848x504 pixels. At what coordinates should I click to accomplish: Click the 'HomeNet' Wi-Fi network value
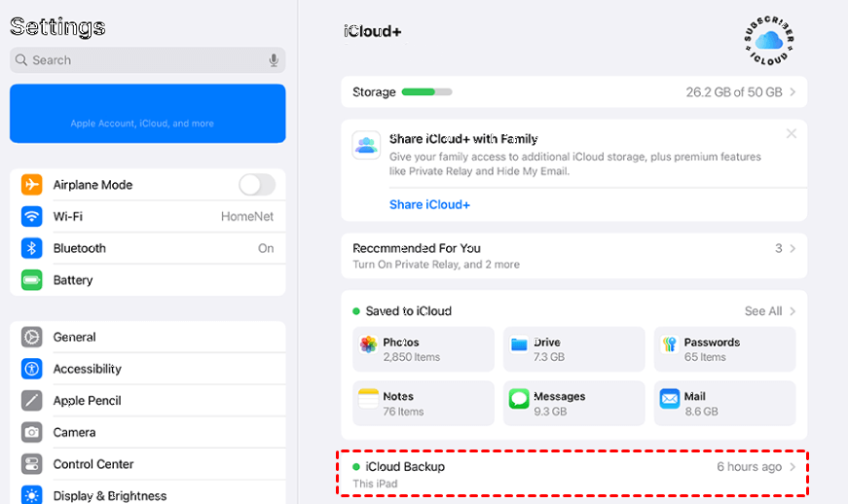tap(247, 217)
